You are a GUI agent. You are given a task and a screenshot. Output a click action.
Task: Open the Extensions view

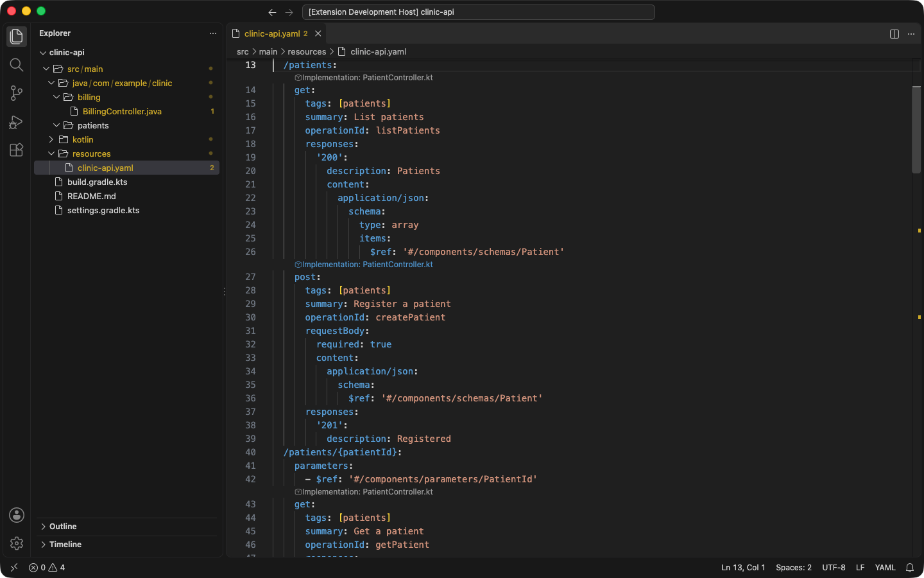tap(17, 150)
